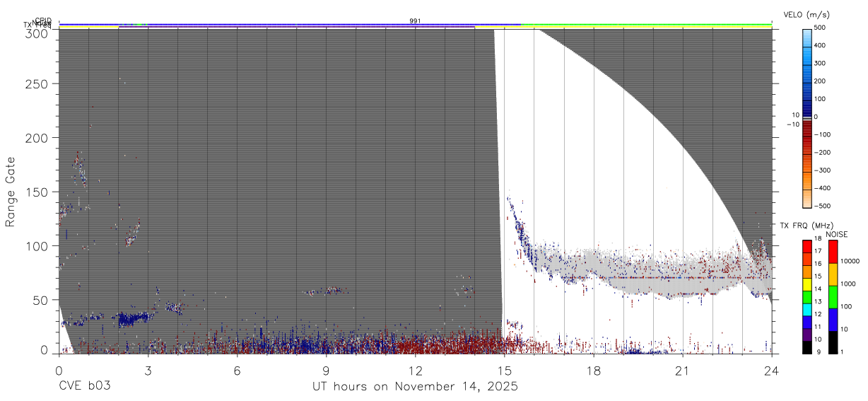Screen dimensions: 868x401
Task: Click the "-10" VELO colorbar tick label
Action: point(794,124)
